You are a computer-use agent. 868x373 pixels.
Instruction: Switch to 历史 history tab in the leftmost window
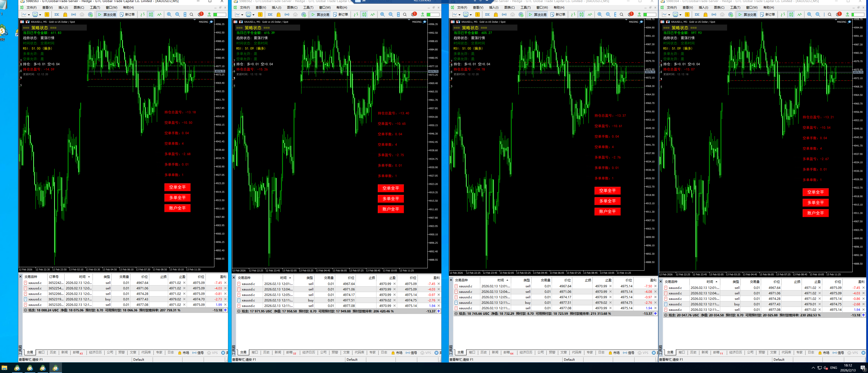[53, 352]
